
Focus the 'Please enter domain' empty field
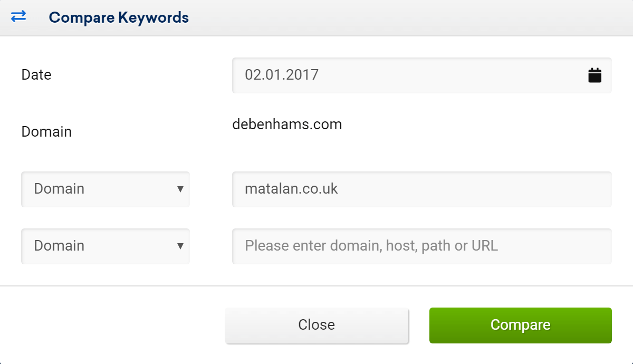pyautogui.click(x=421, y=246)
